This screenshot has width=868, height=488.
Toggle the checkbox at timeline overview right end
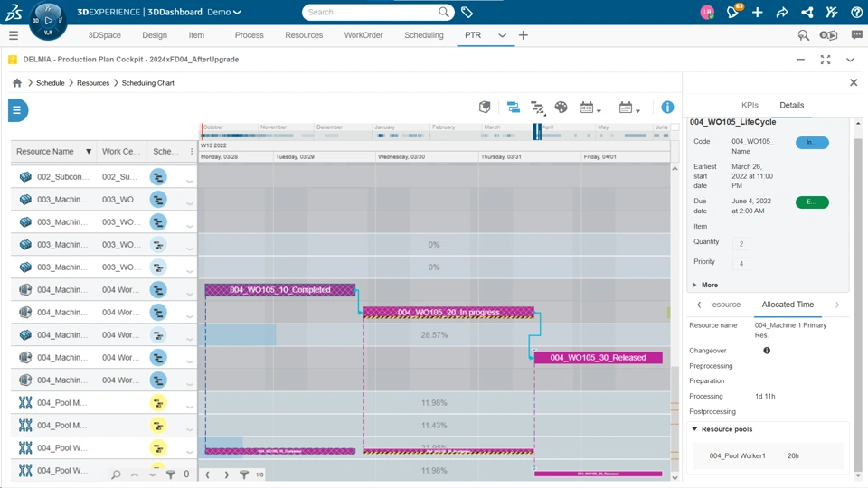click(675, 127)
